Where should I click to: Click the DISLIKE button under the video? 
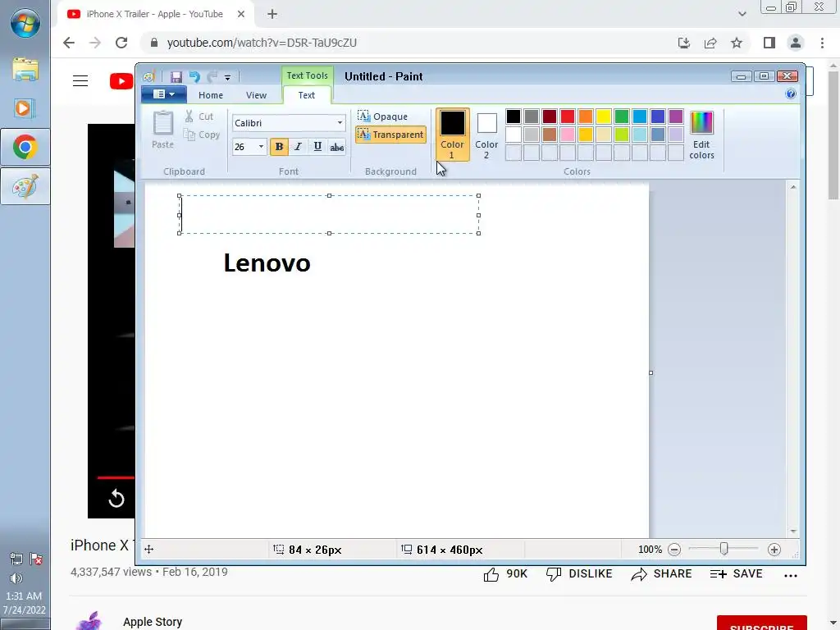578,573
